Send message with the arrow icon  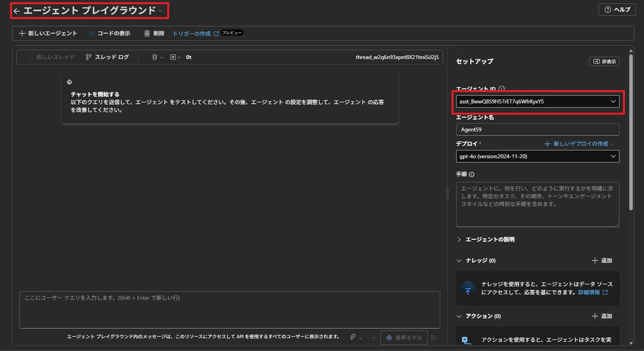[434, 338]
